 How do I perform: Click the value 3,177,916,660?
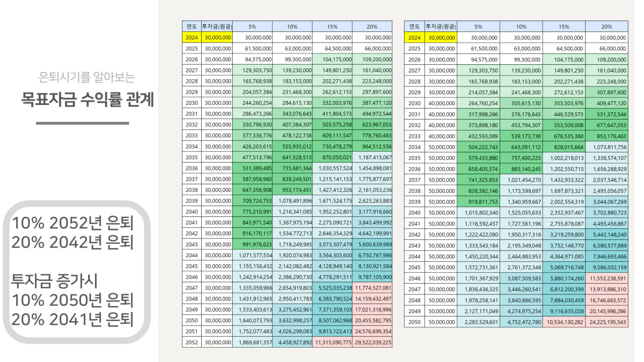click(x=372, y=212)
